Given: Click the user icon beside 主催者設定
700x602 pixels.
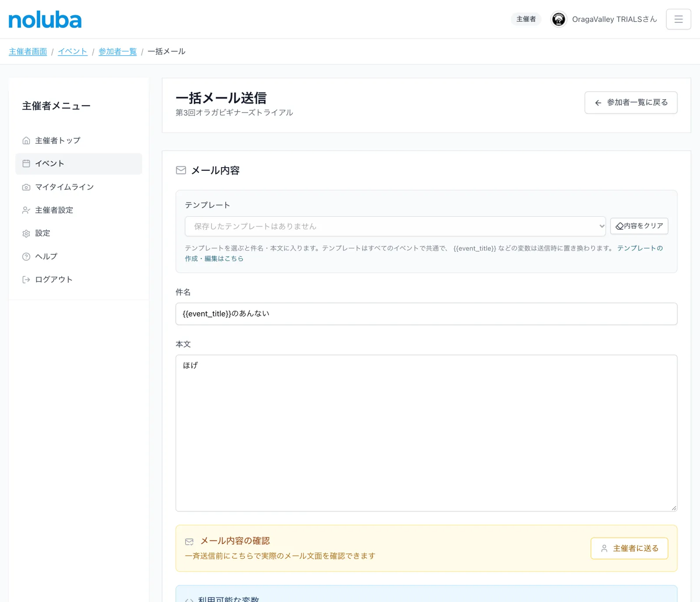Looking at the screenshot, I should [26, 210].
